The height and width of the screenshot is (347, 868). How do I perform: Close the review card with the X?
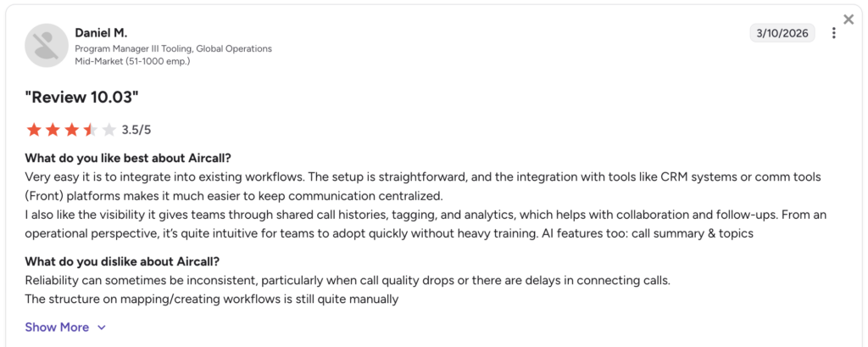pos(848,20)
